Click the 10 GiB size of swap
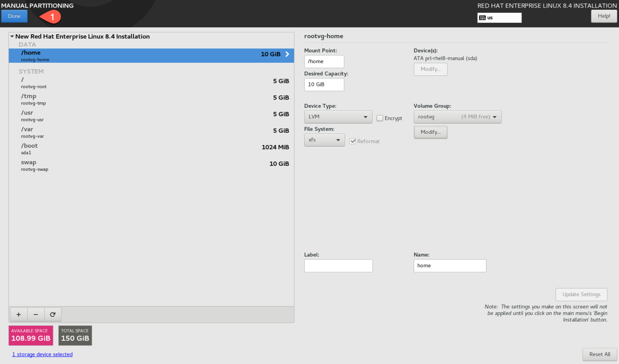 [279, 164]
